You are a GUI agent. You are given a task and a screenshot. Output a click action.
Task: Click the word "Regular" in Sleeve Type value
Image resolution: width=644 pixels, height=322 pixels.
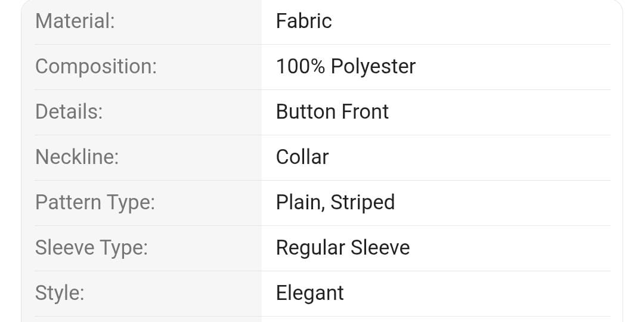click(310, 248)
